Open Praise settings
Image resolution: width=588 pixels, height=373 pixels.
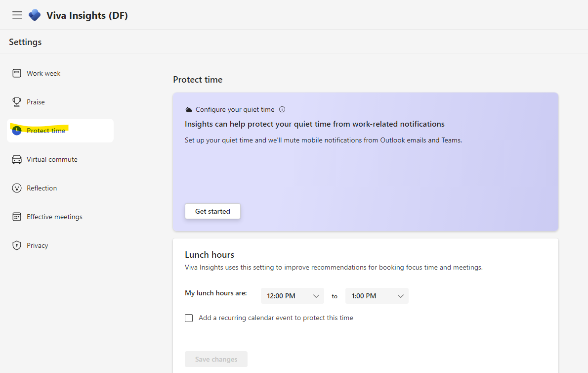pyautogui.click(x=60, y=102)
